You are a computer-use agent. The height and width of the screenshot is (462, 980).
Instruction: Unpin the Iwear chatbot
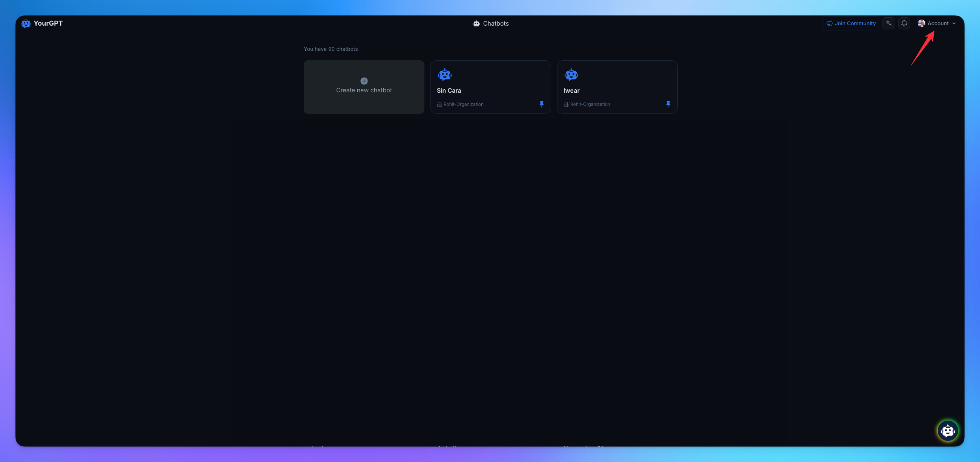coord(668,104)
